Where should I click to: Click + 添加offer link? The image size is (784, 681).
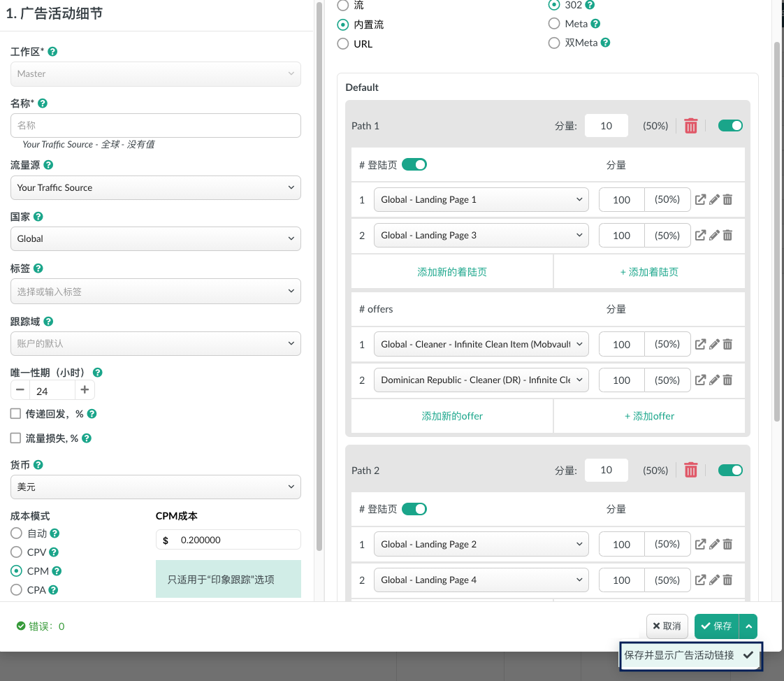point(649,416)
